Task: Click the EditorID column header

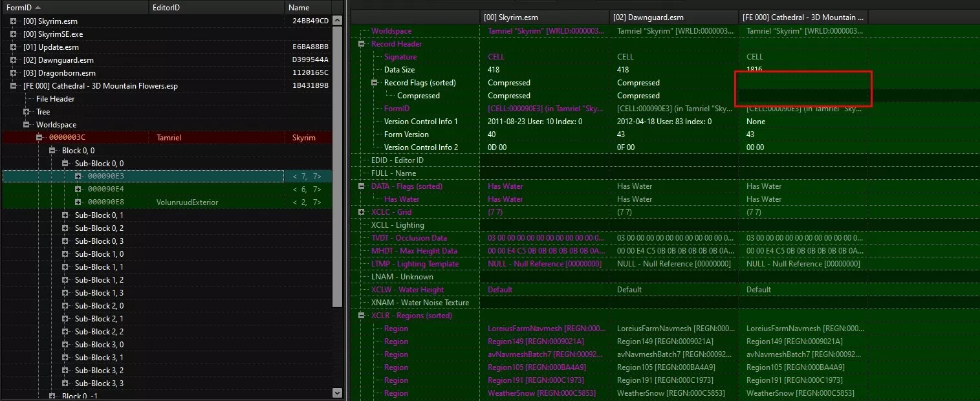Action: pos(216,8)
